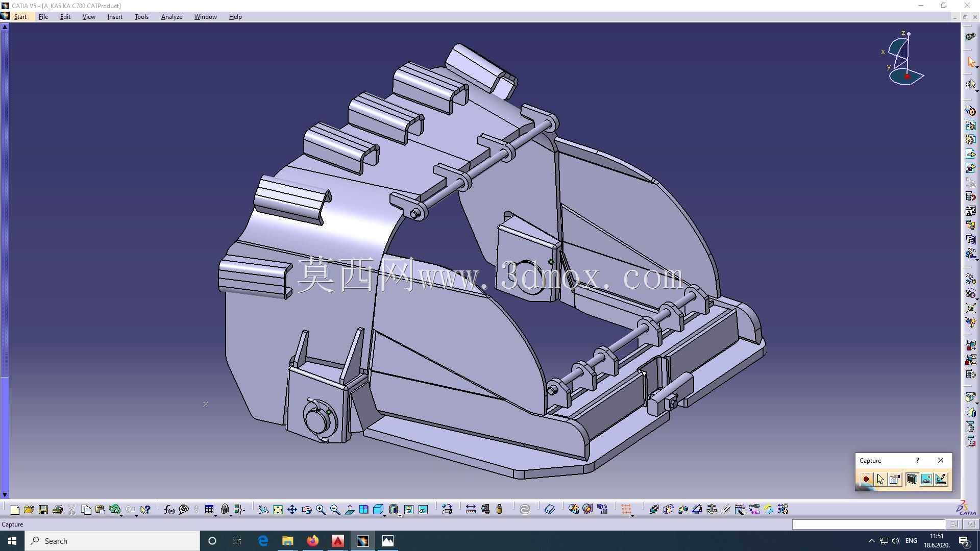
Task: Toggle Select mode arrow in Capture panel
Action: click(880, 479)
